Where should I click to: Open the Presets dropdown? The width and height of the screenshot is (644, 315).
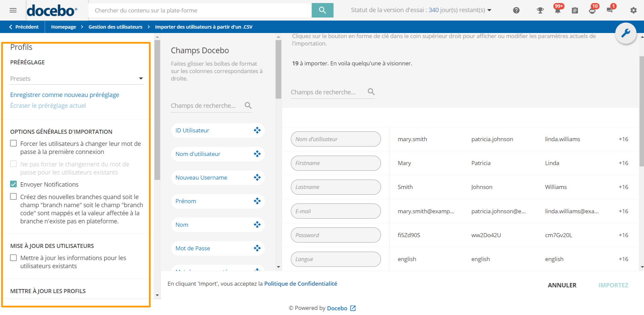pyautogui.click(x=76, y=79)
